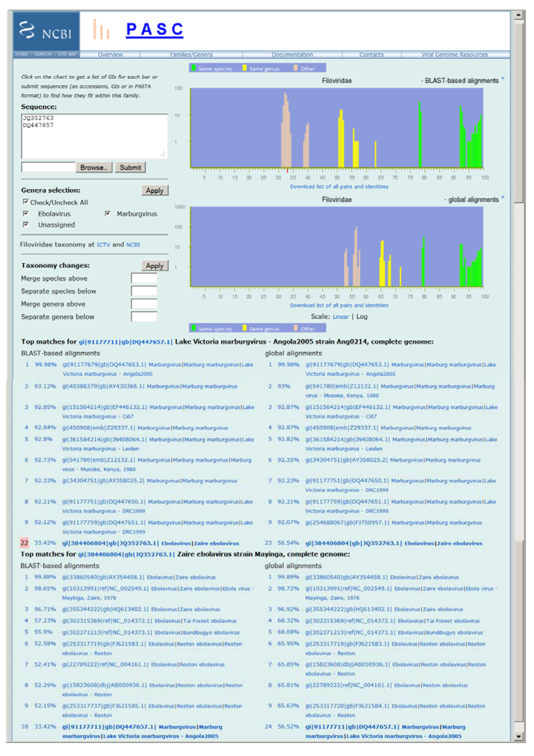Click the Browse... button

(x=94, y=167)
